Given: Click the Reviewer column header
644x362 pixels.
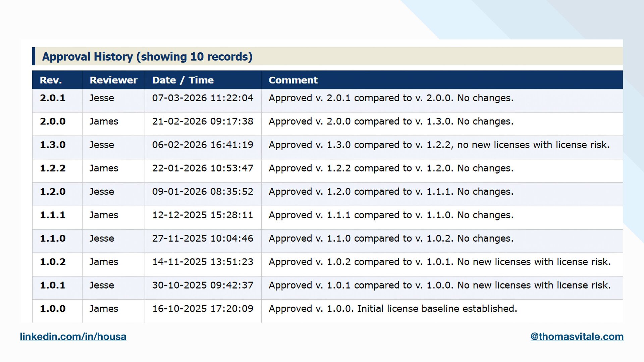Looking at the screenshot, I should point(113,80).
